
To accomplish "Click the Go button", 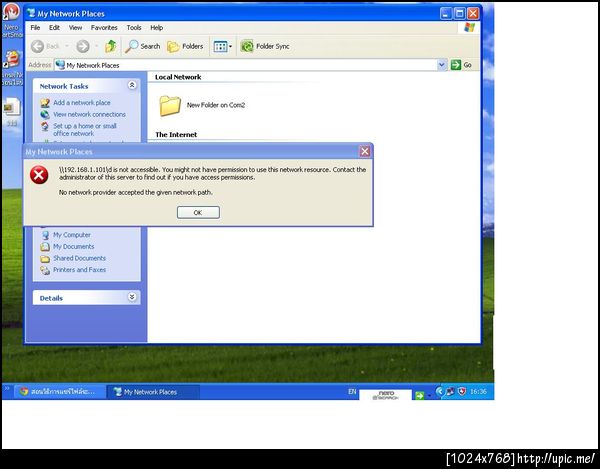I will (x=461, y=65).
